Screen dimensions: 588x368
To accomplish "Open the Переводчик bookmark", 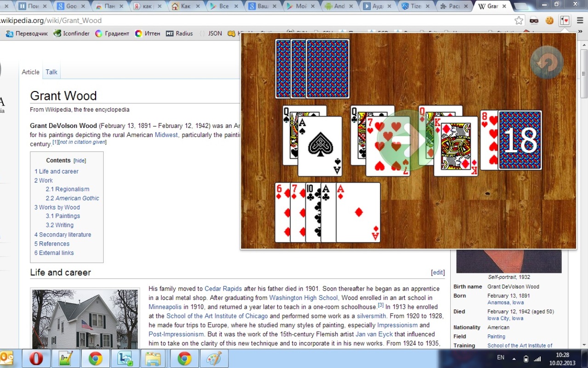I will 27,34.
